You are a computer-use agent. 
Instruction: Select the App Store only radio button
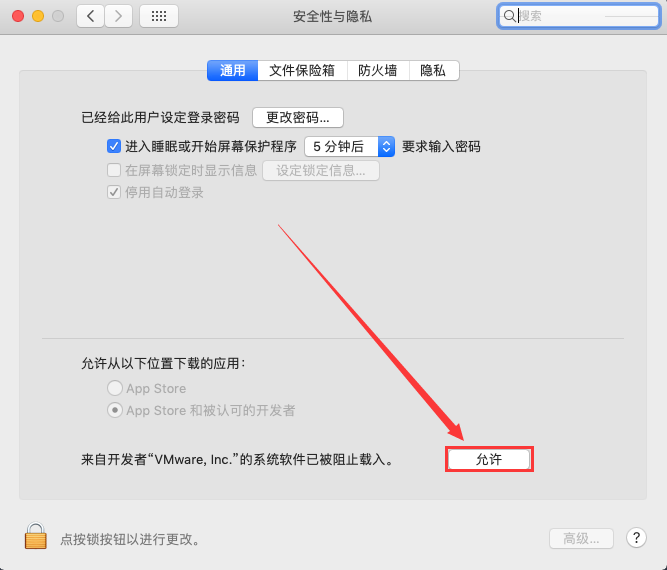pos(115,388)
